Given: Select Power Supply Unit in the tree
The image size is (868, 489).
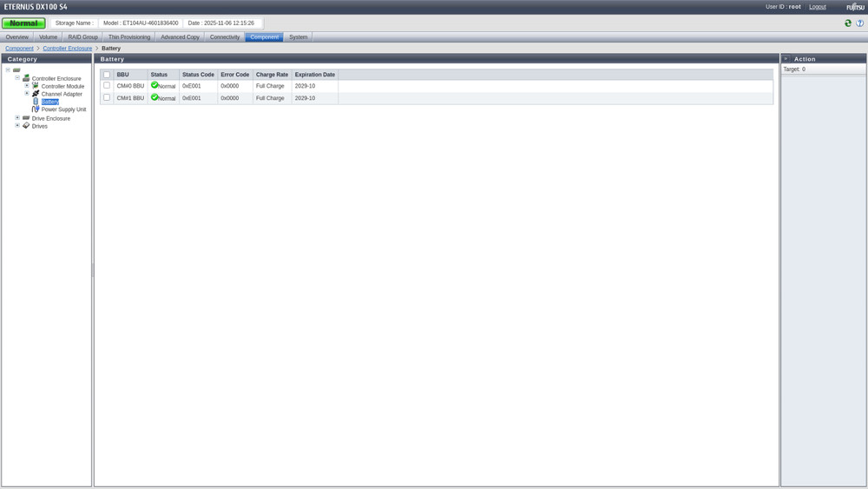Looking at the screenshot, I should 63,109.
